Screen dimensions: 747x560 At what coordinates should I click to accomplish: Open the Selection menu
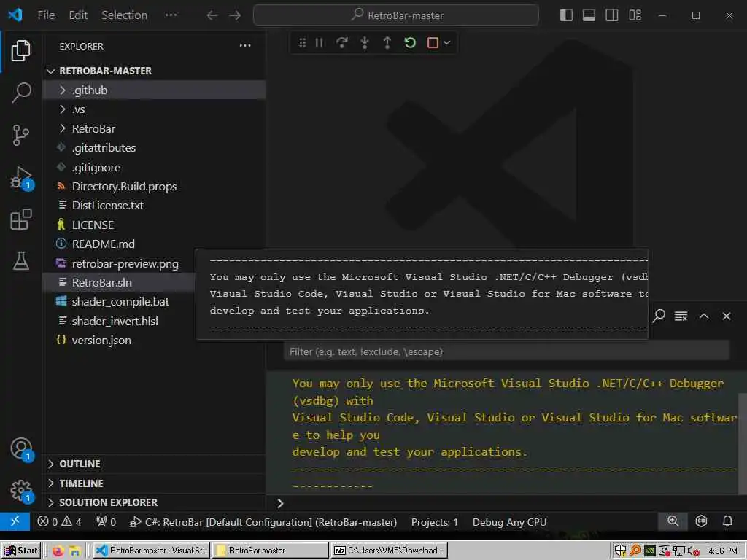[x=124, y=15]
